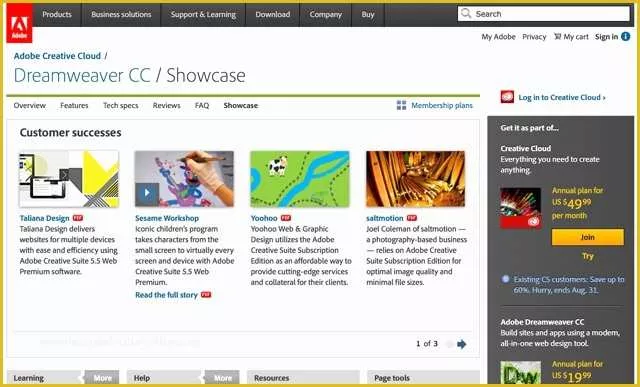Switch to the Reviews tab
Viewport: 640px width, 387px height.
pos(167,105)
